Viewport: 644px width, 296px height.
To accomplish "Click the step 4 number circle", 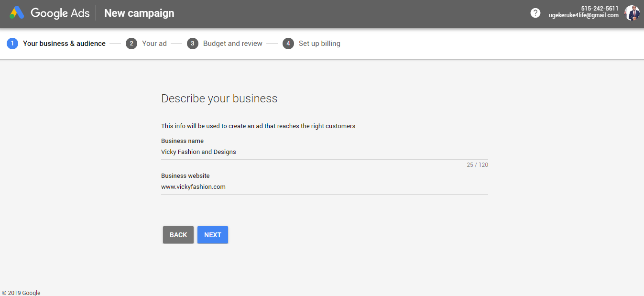I will pos(288,44).
